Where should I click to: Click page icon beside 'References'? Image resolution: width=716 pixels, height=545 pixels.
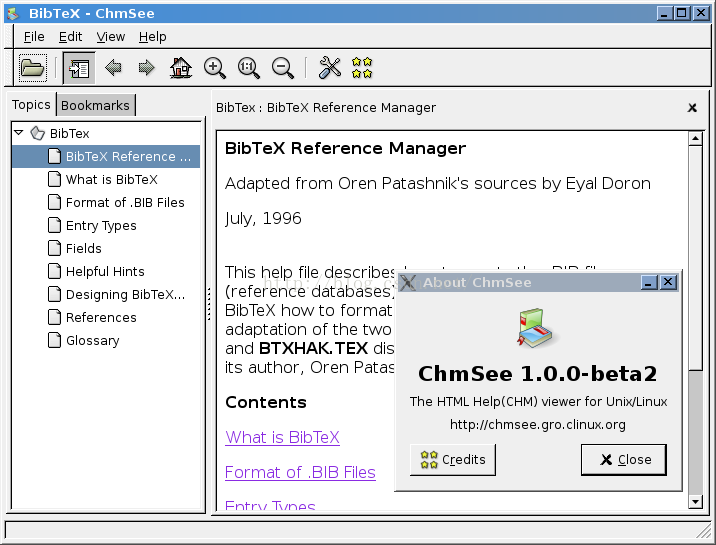pos(54,317)
